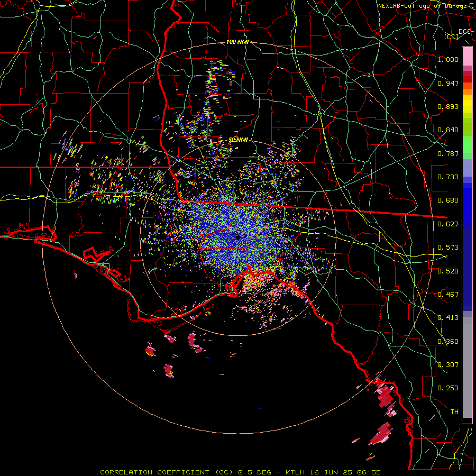The height and width of the screenshot is (476, 476).
Task: Click the 0.627 legend value
Action: (448, 224)
